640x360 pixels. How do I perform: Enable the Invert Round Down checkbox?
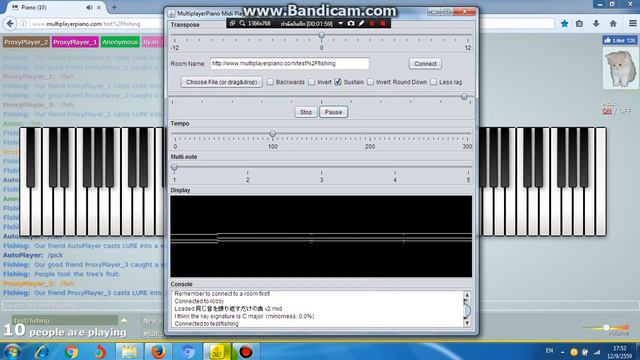pyautogui.click(x=370, y=82)
